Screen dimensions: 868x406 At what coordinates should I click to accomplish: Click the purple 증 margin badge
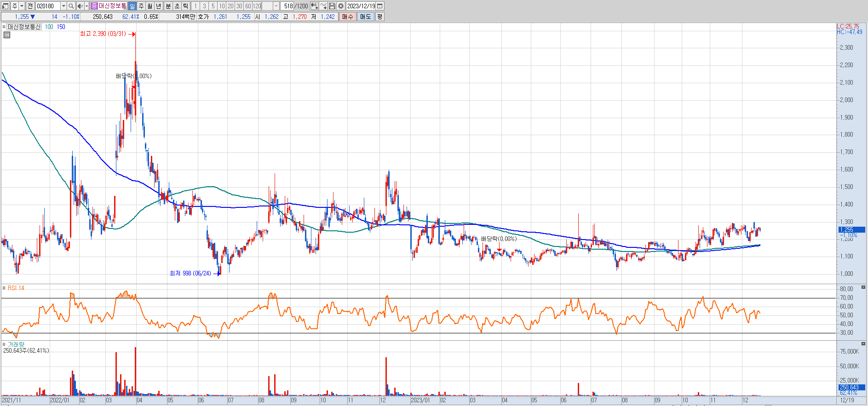coord(94,6)
